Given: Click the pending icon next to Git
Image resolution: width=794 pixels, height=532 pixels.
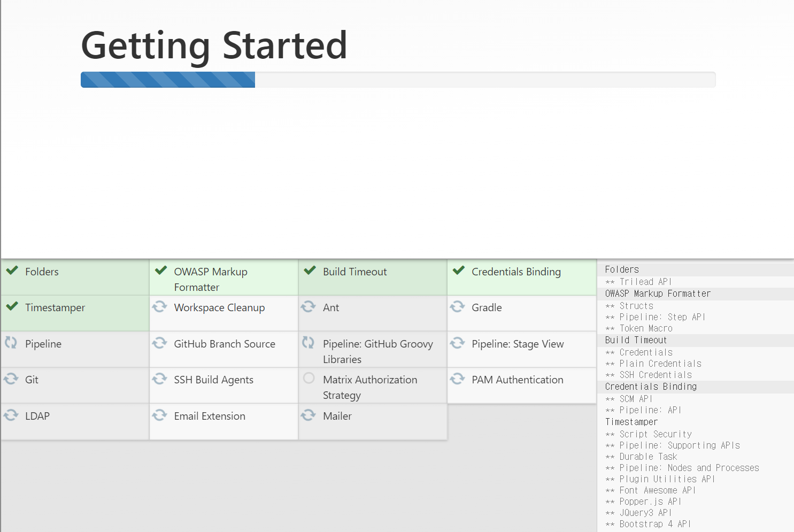Looking at the screenshot, I should (x=11, y=379).
